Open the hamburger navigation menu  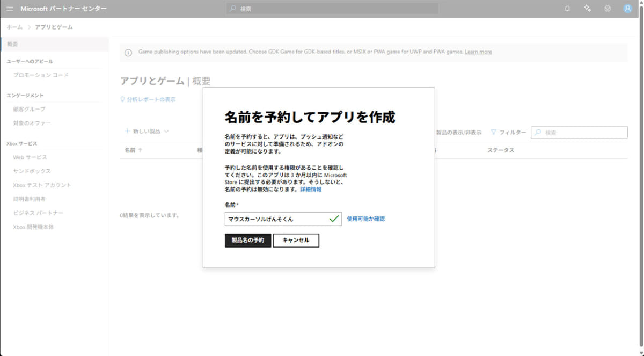(10, 9)
